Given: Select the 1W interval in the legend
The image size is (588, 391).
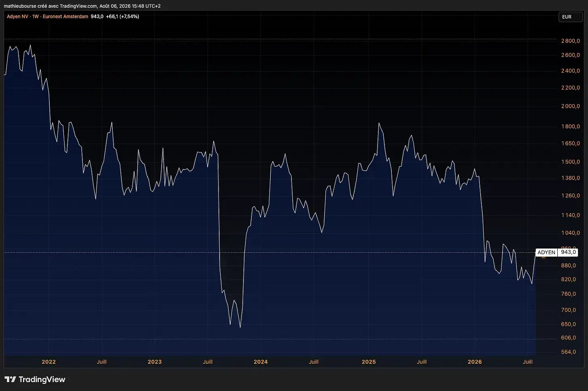Looking at the screenshot, I should point(36,17).
